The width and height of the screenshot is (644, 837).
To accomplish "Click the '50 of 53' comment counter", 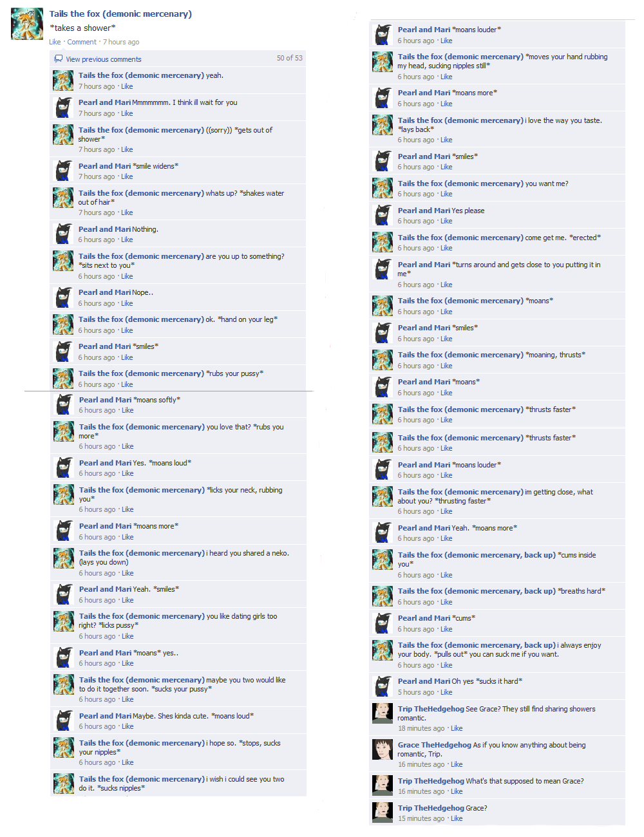I will pos(289,58).
